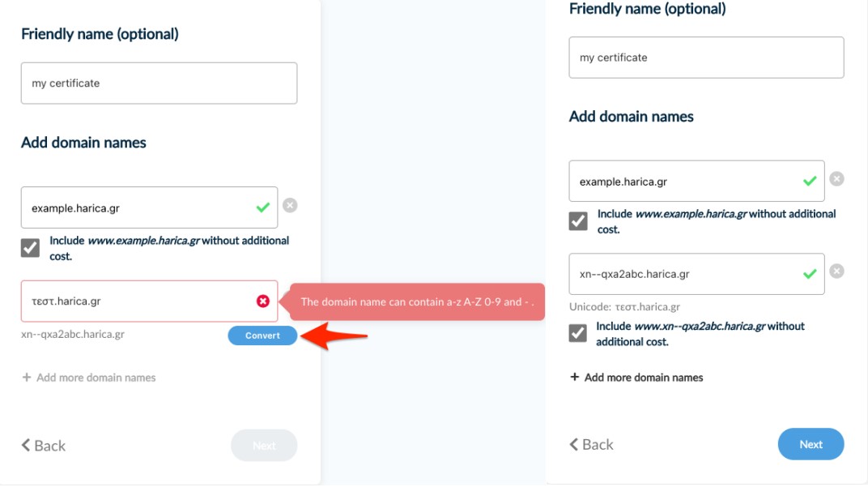Uncheck Include www.example.harica.gr checkbox (right panel)
This screenshot has width=868, height=487.
pyautogui.click(x=577, y=219)
